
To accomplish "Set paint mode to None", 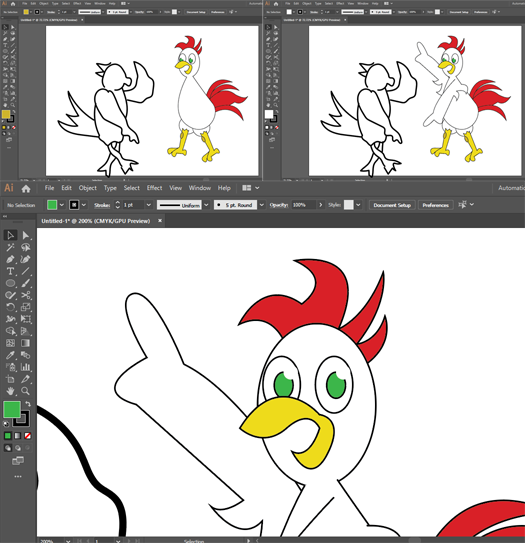I will pyautogui.click(x=28, y=436).
